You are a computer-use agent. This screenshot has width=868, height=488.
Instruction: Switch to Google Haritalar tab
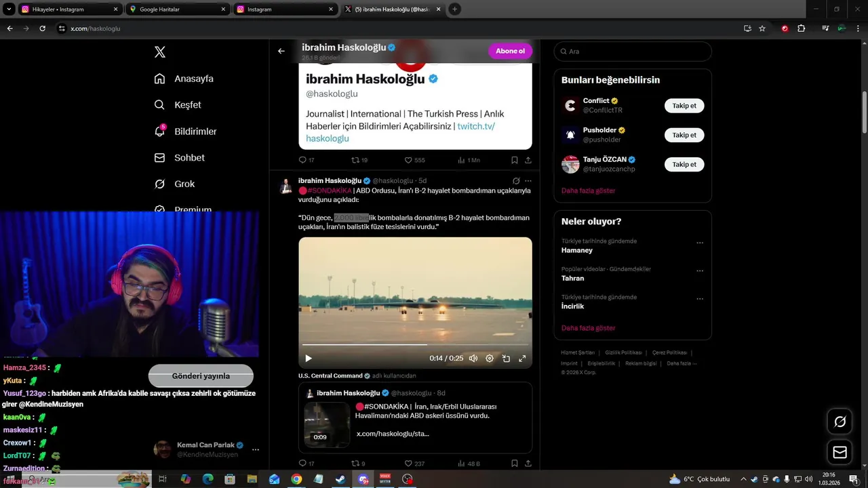tap(178, 9)
